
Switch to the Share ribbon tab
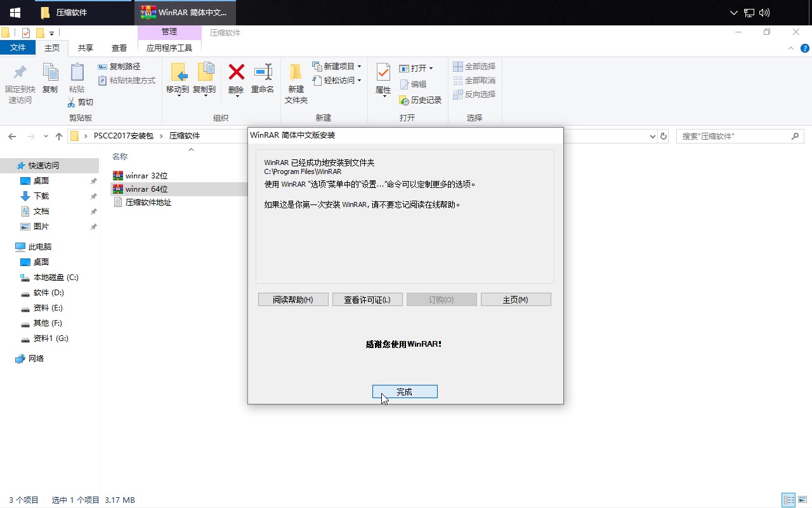86,48
